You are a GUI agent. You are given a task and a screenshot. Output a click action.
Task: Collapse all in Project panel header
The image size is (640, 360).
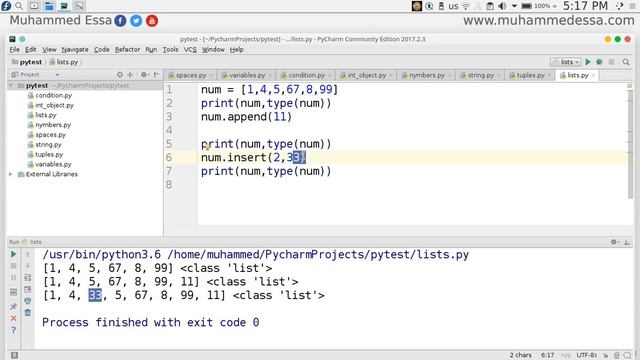coord(130,75)
